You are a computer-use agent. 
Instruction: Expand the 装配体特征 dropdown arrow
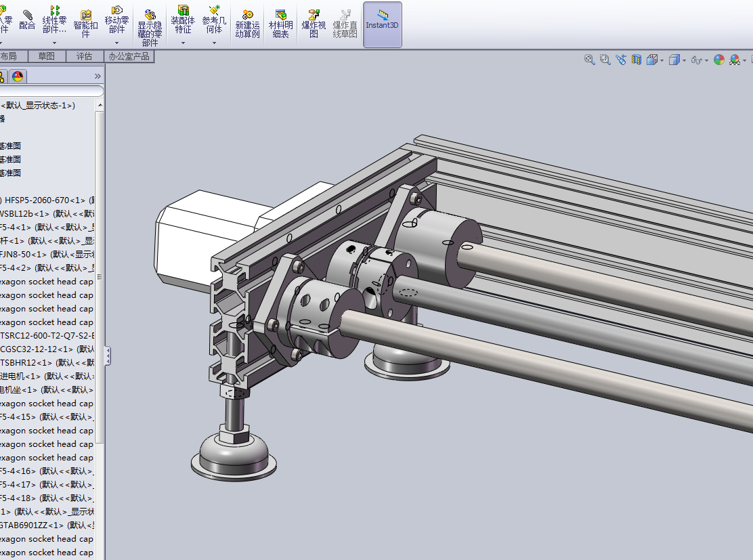(x=183, y=43)
